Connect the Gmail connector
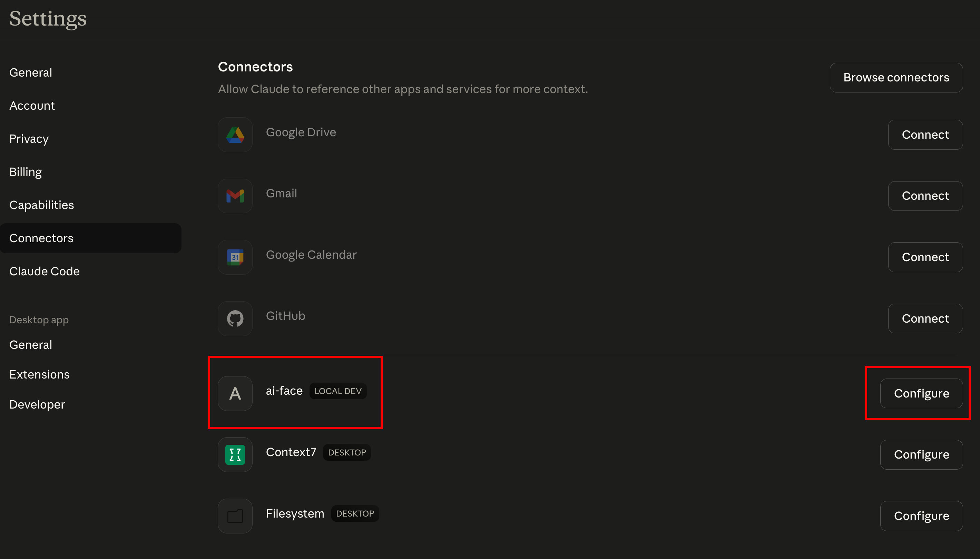 click(x=925, y=196)
